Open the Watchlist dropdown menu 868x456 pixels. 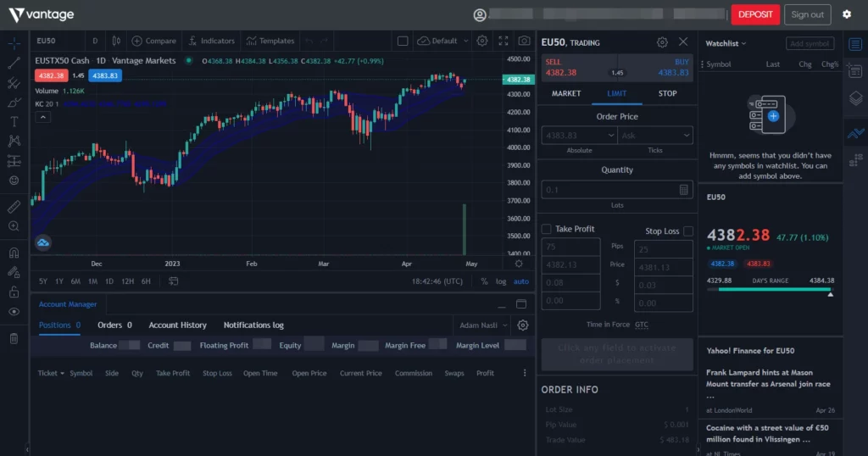click(726, 43)
